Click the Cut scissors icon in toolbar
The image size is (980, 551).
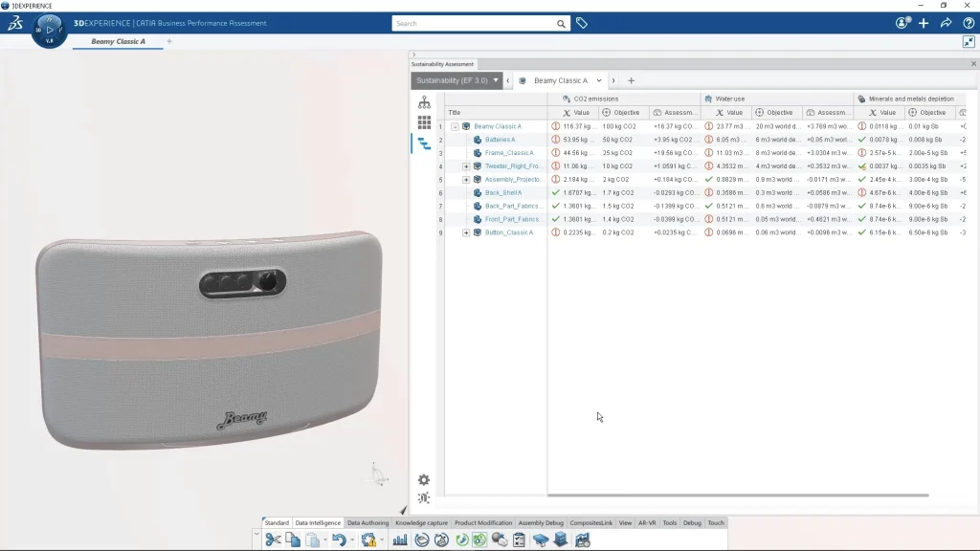[x=273, y=540]
